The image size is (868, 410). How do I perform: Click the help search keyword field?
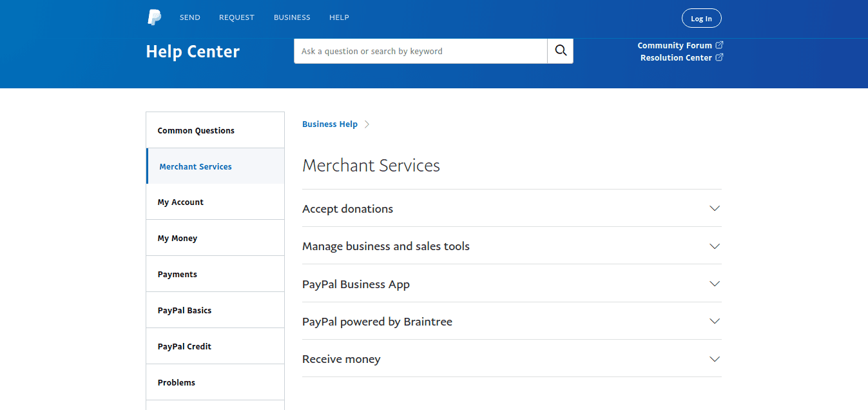pos(420,51)
